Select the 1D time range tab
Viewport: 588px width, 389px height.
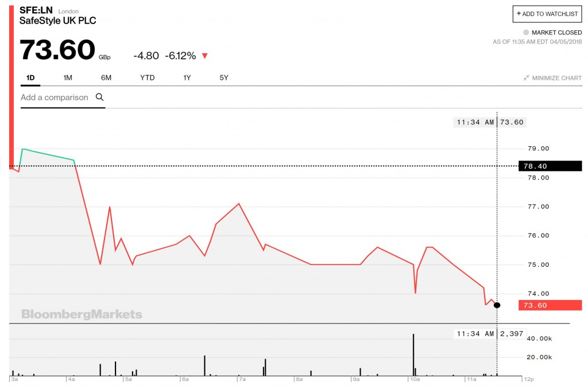[x=30, y=77]
